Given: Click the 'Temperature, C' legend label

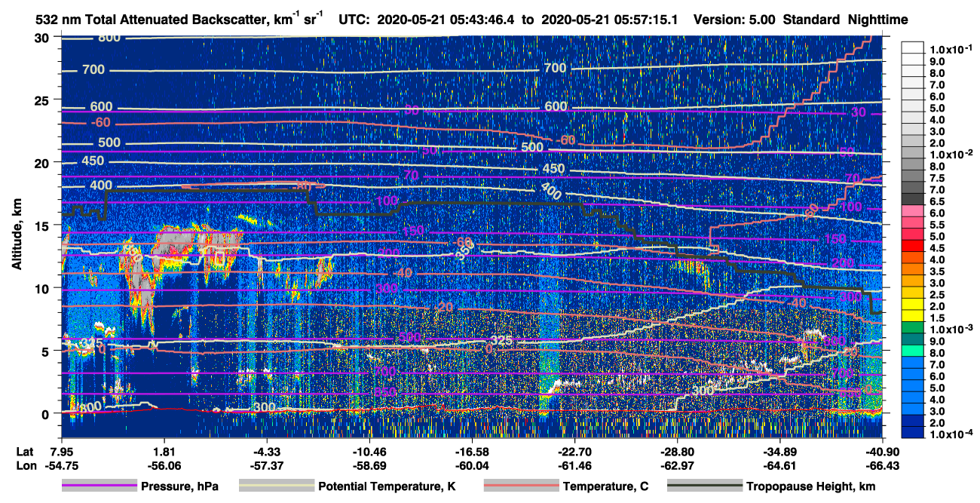Looking at the screenshot, I should [605, 486].
